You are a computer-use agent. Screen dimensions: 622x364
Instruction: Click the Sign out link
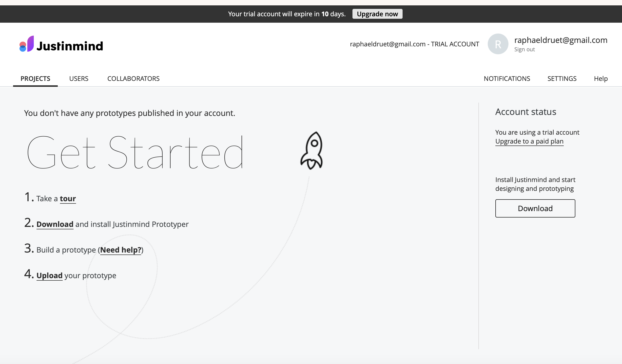point(524,50)
